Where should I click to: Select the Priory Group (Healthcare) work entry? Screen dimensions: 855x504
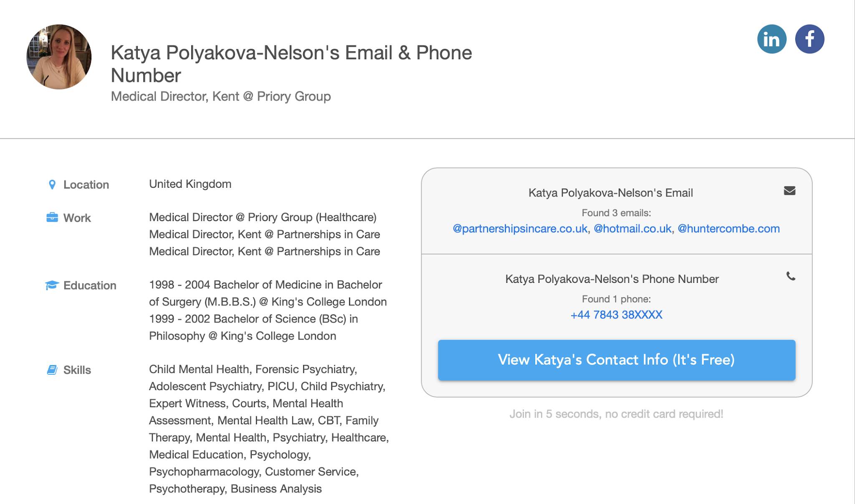263,217
